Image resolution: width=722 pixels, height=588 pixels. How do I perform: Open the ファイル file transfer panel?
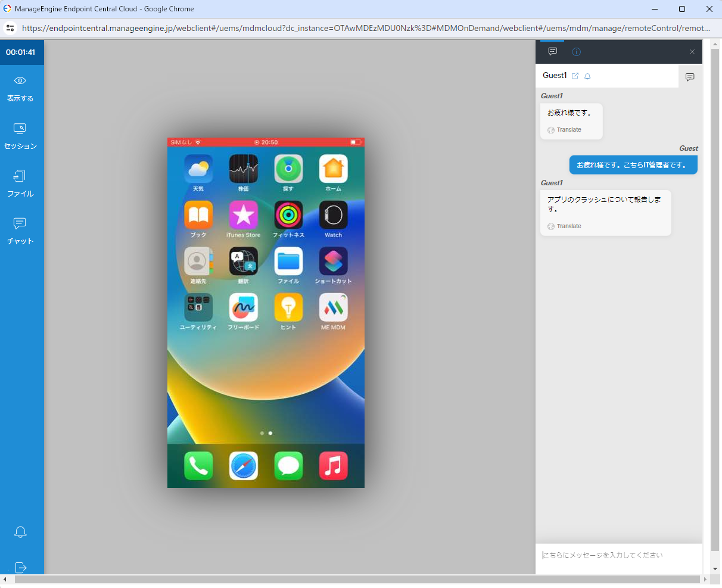point(20,183)
